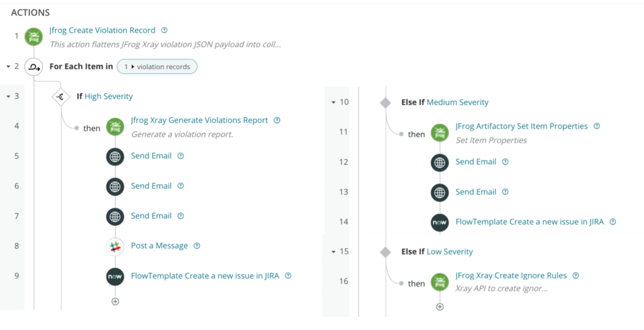Collapse step 3 If High Severity branch
This screenshot has width=644, height=330.
tap(8, 96)
